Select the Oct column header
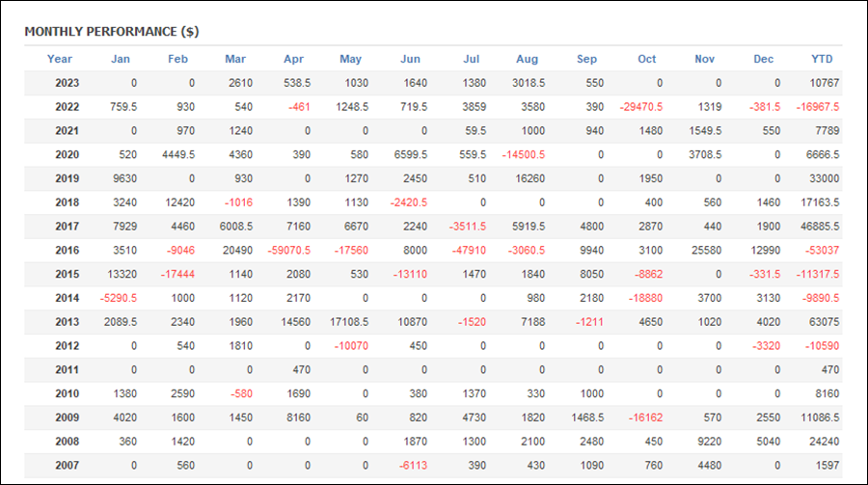The height and width of the screenshot is (485, 868). [646, 59]
